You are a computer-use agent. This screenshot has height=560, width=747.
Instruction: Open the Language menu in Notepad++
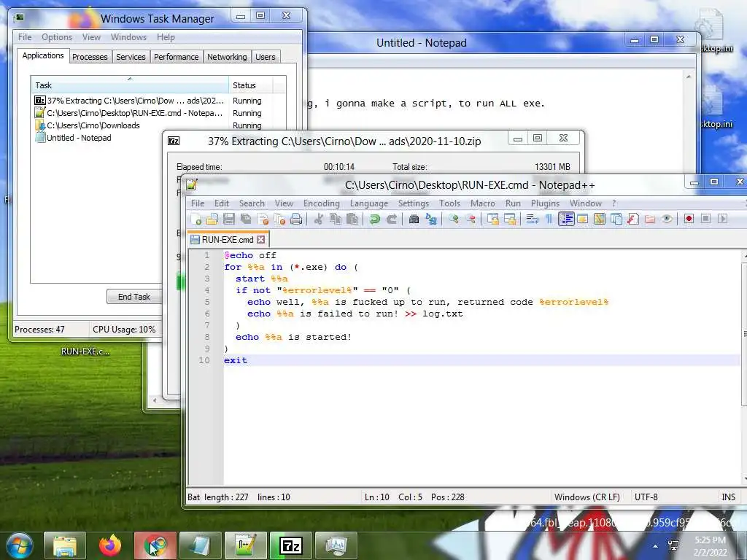pyautogui.click(x=368, y=203)
